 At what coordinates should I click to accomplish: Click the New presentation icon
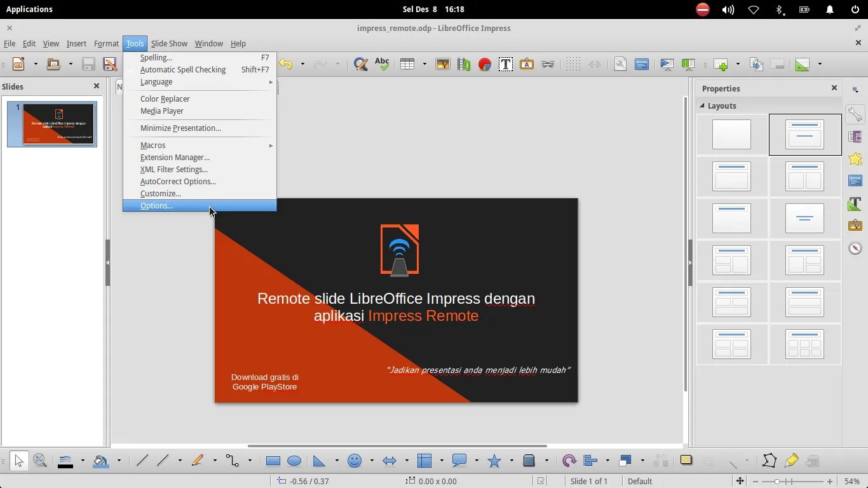point(19,64)
